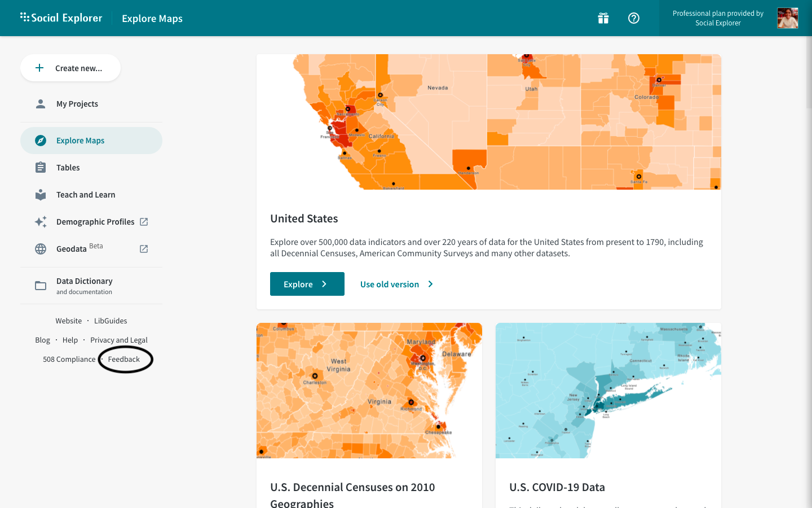The height and width of the screenshot is (508, 812).
Task: Click chevron arrow next to Use old version
Action: [431, 284]
